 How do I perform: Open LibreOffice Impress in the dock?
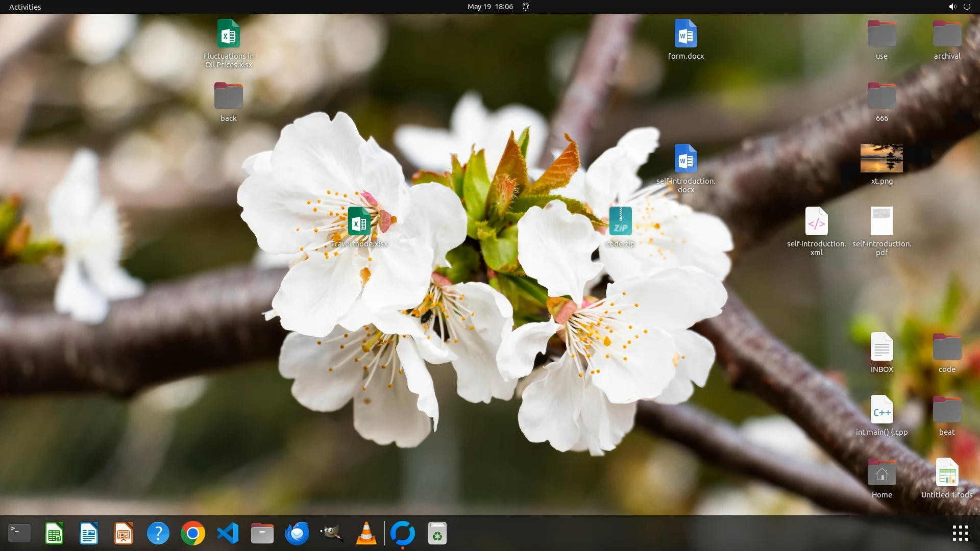point(124,533)
